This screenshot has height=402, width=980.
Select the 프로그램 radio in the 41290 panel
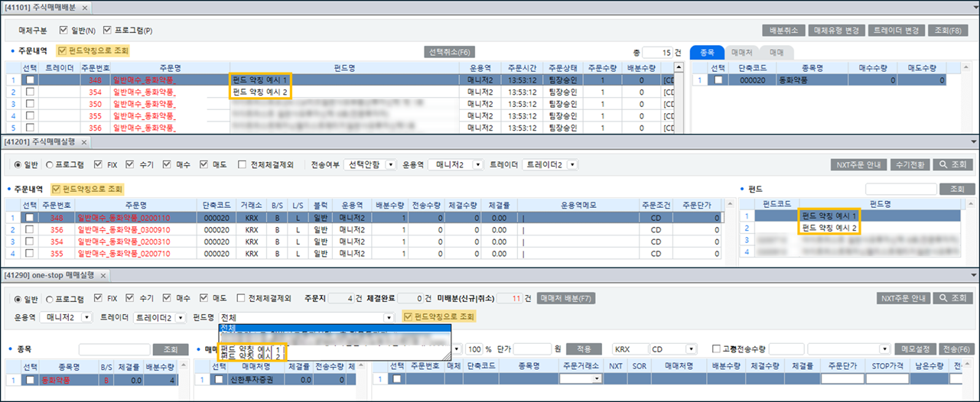point(50,298)
